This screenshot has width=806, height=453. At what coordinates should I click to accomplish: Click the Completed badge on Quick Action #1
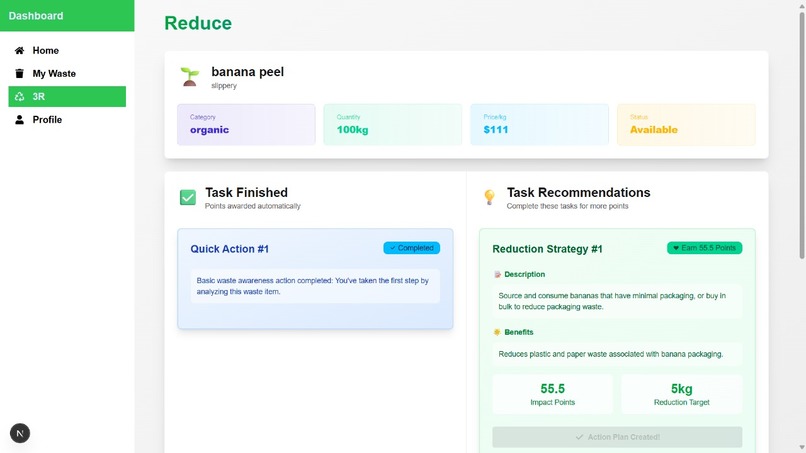(x=412, y=248)
